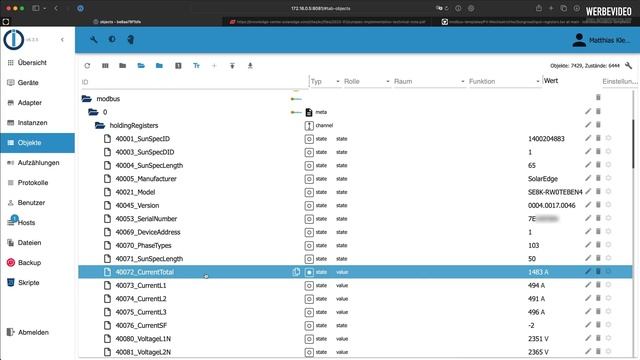
Task: Edit the holdingRegisters channel
Action: [x=588, y=124]
